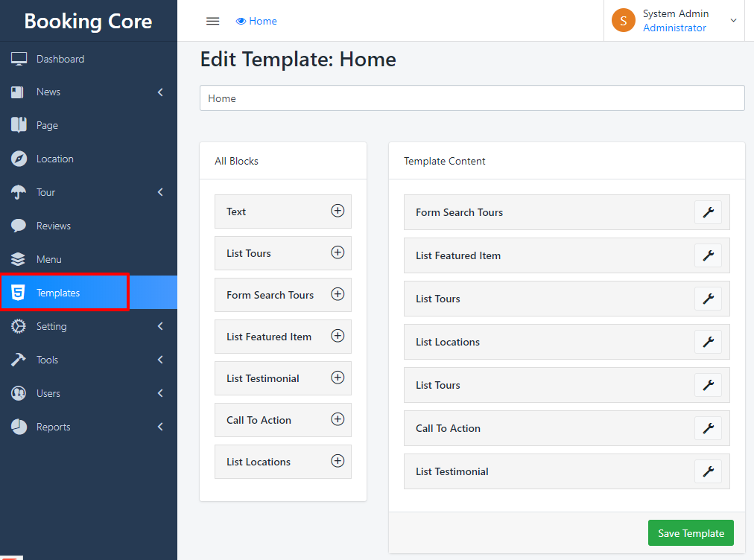Go to Reviews in the sidebar

tap(54, 226)
